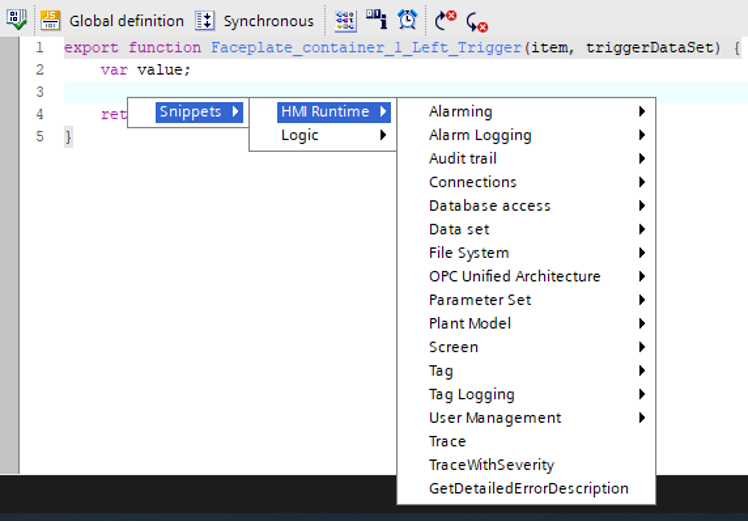The height and width of the screenshot is (522, 748).
Task: Click line number 1 in the gutter
Action: point(40,48)
